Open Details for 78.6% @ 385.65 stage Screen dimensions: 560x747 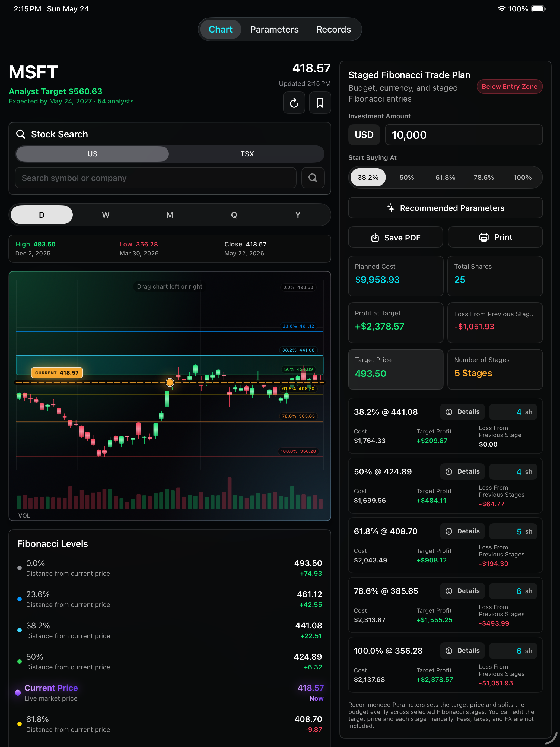coord(462,591)
